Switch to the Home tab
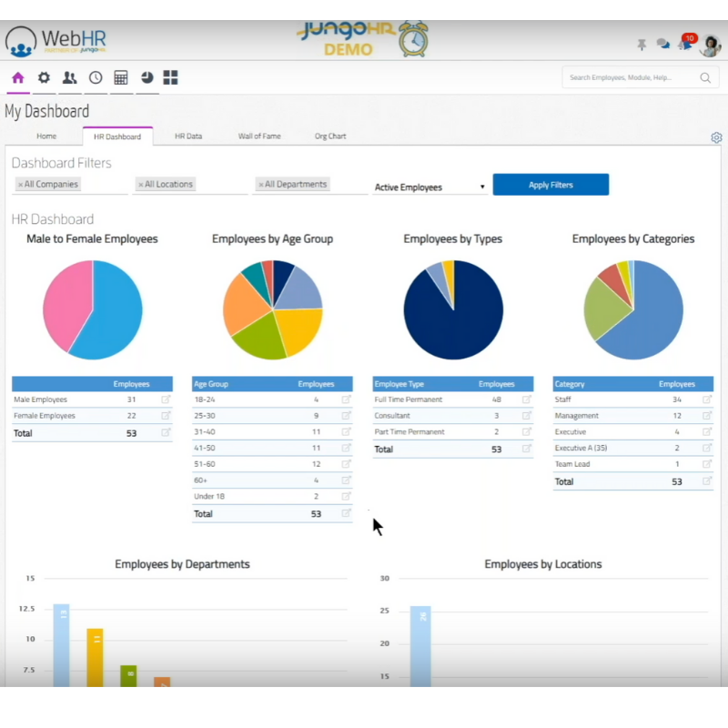728x728 pixels. (46, 136)
